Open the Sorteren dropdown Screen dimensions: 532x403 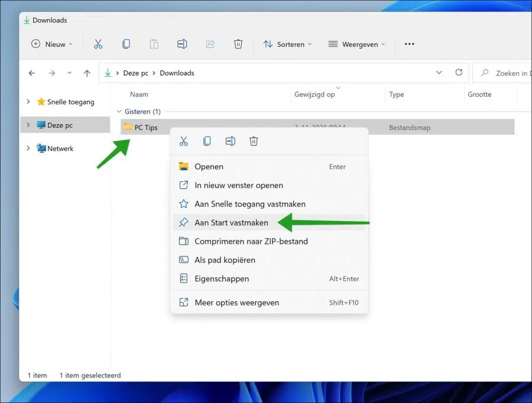(287, 44)
